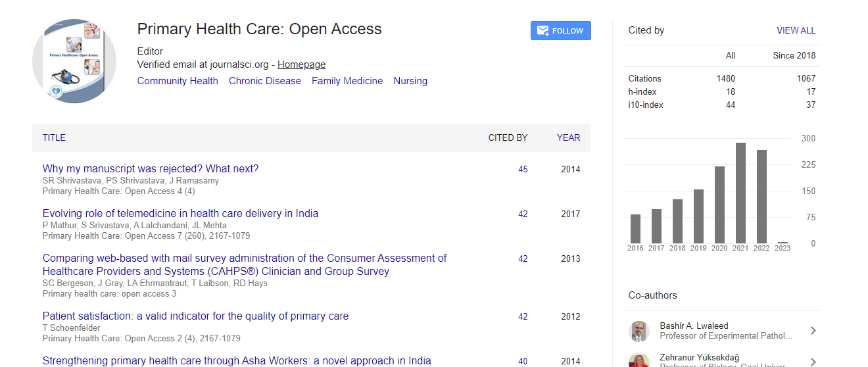The width and height of the screenshot is (868, 367).
Task: Click year 2014 of manuscript article
Action: 571,169
